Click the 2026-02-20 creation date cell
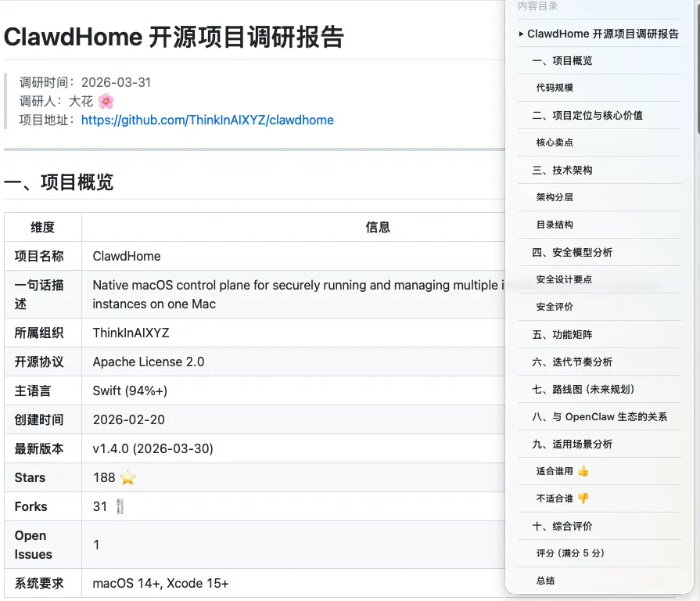This screenshot has width=700, height=601. [x=128, y=419]
